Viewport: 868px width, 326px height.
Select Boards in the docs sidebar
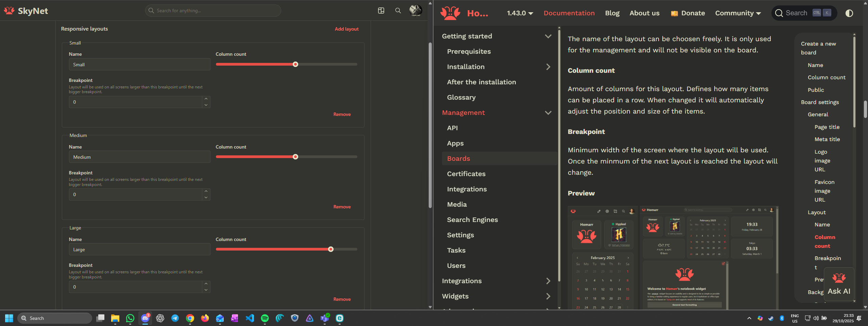[x=499, y=159]
